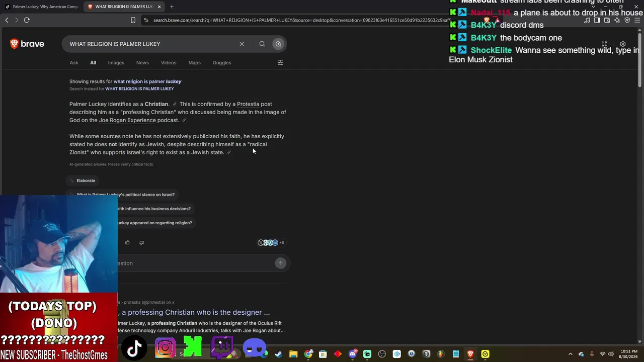This screenshot has height=362, width=644.
Task: Focus the Brave search query box
Action: coord(151,44)
